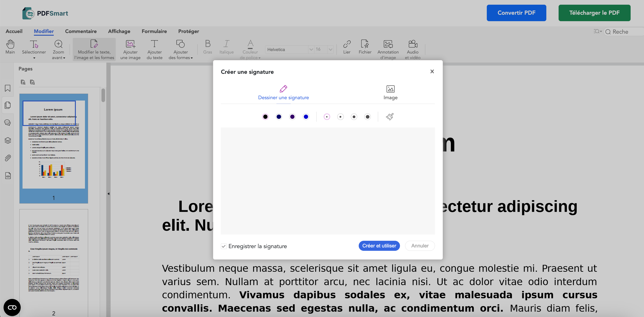Switch to the Image tab in the dialog
644x317 pixels.
390,93
